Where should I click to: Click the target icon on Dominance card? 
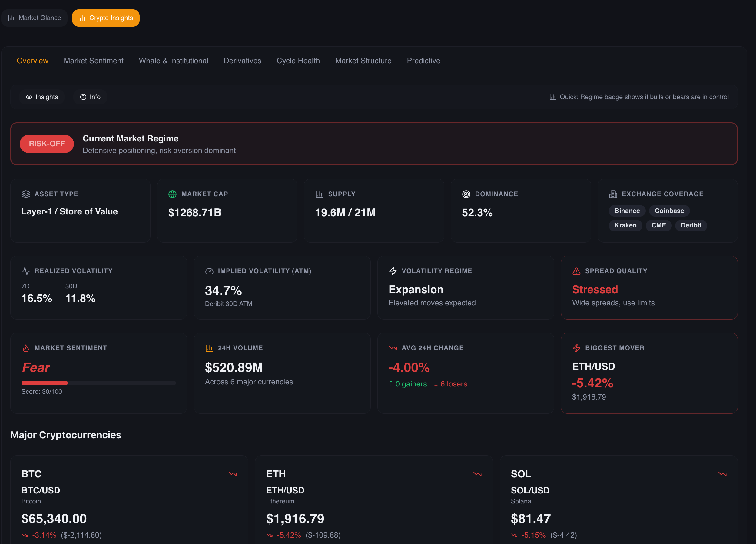(467, 194)
